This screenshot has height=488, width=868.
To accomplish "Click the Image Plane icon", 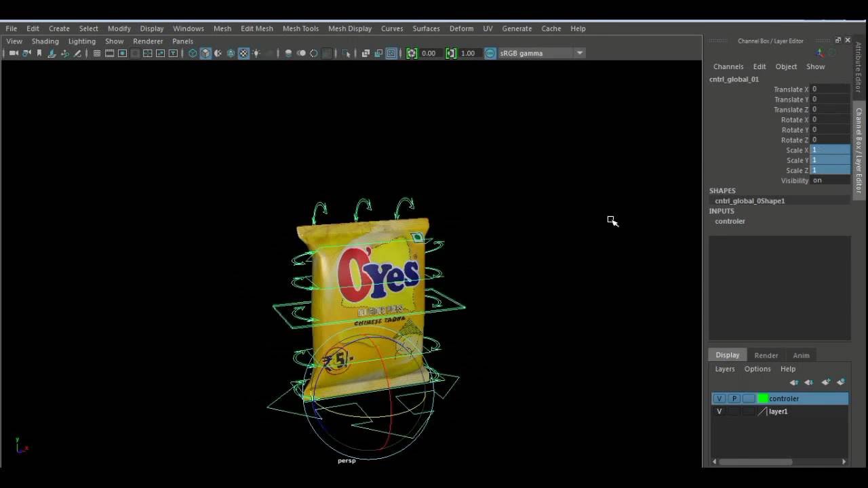I will 52,53.
